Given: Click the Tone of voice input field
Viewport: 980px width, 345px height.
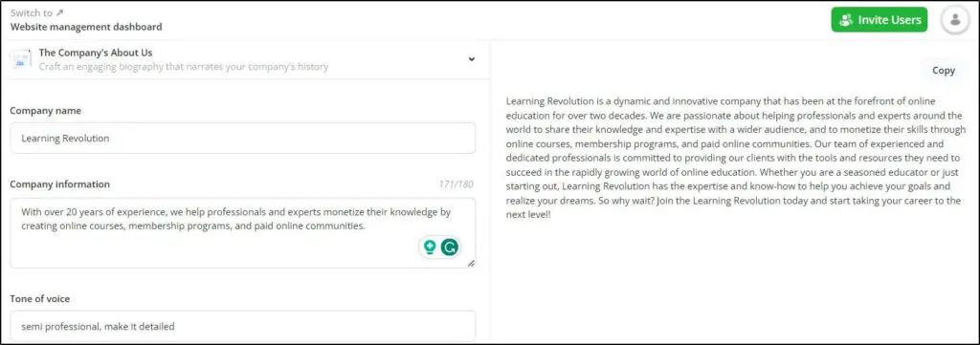Looking at the screenshot, I should (x=242, y=326).
